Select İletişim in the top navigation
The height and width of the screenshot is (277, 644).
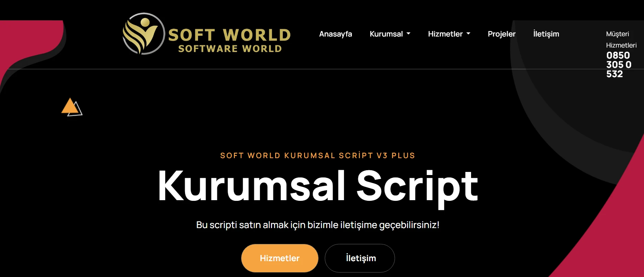[546, 34]
